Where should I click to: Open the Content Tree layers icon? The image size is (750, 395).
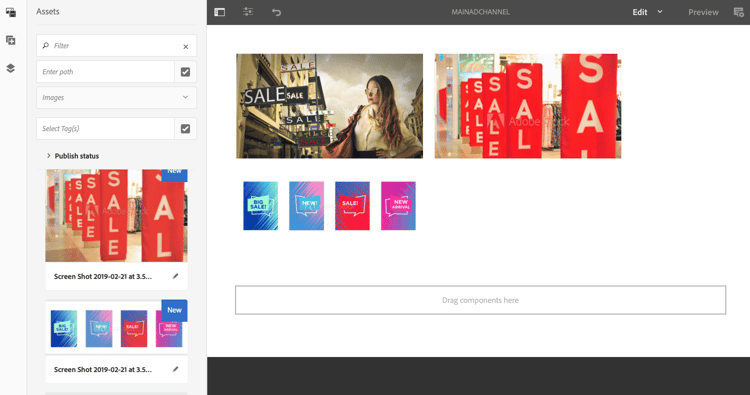point(11,68)
